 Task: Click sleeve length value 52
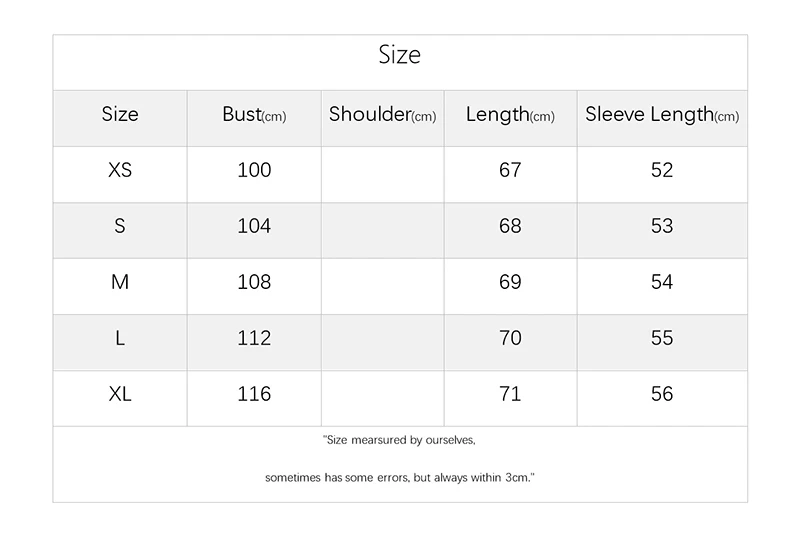pos(662,170)
